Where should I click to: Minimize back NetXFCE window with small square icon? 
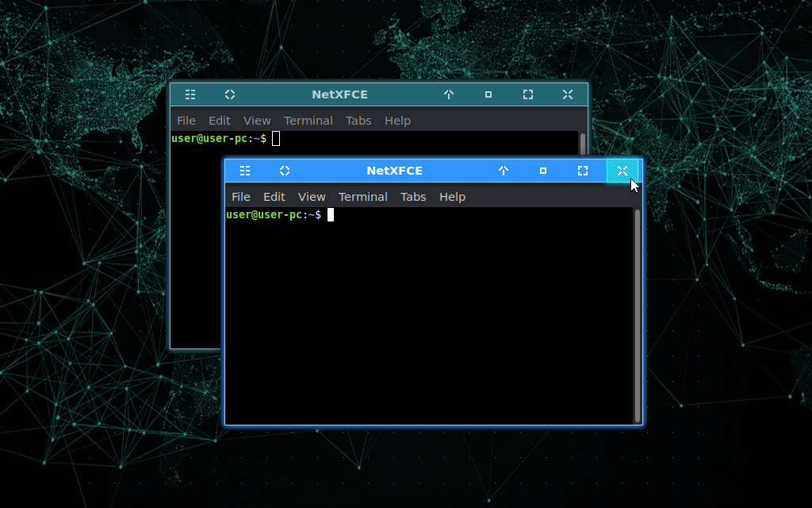[x=488, y=94]
